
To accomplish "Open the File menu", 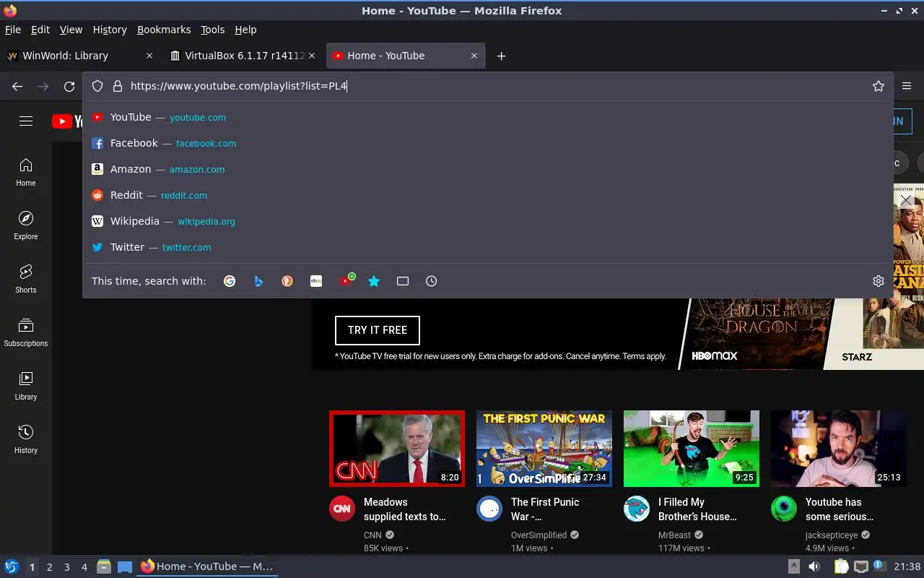I will 13,30.
